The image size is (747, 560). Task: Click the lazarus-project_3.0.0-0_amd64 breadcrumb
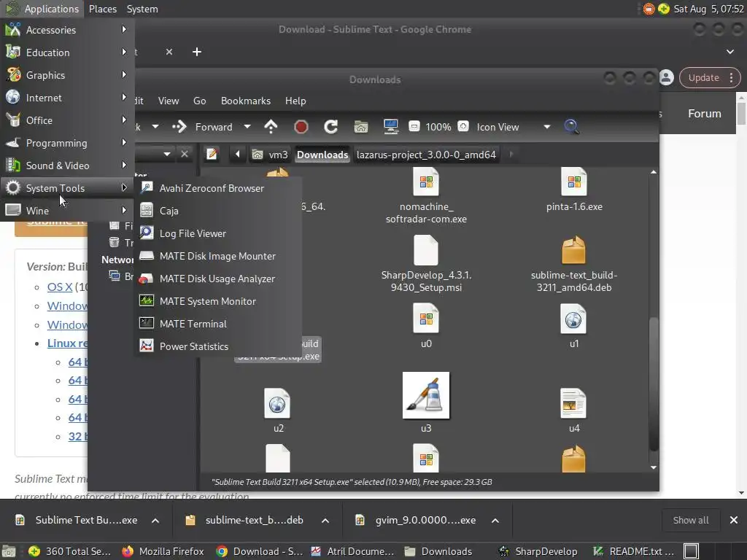426,155
